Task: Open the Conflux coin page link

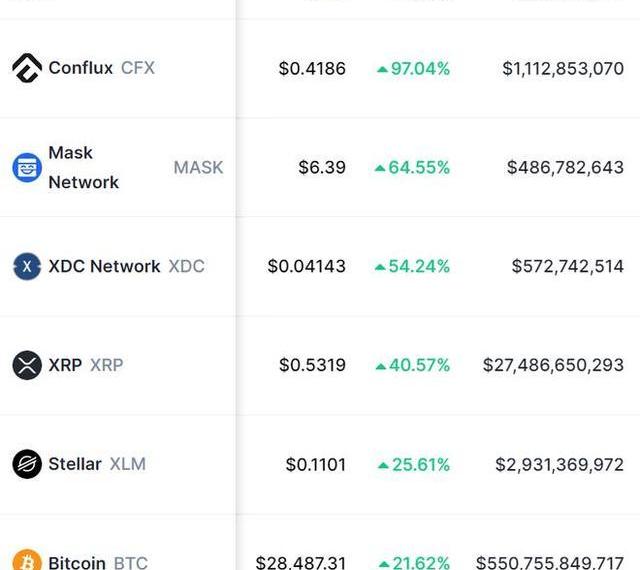Action: pos(81,68)
